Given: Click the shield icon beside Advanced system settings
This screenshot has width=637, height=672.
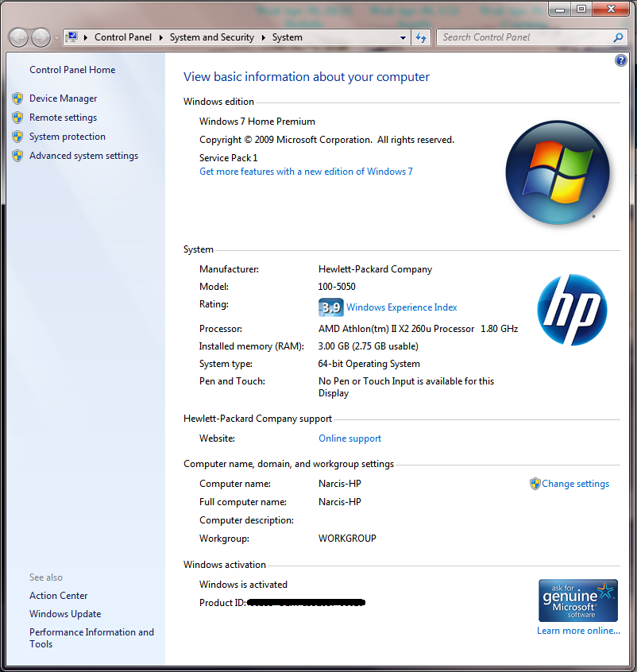Looking at the screenshot, I should pos(17,156).
